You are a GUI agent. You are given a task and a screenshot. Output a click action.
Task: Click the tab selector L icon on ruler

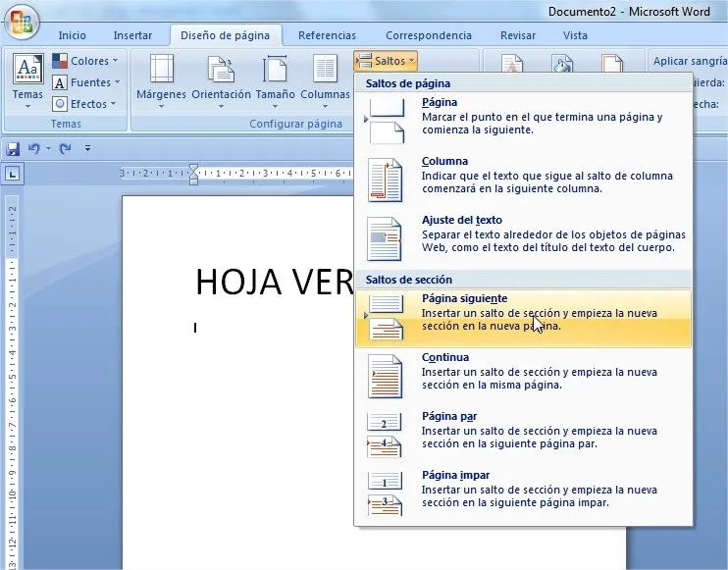(13, 174)
